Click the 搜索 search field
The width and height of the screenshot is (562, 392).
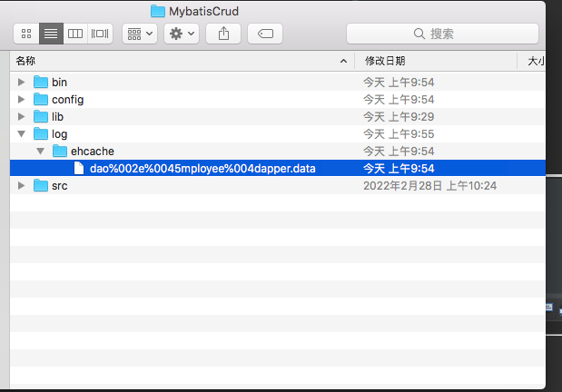[x=442, y=34]
